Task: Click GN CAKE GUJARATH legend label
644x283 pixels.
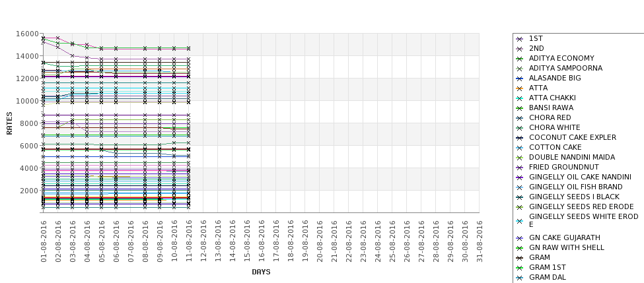Action: (x=565, y=237)
